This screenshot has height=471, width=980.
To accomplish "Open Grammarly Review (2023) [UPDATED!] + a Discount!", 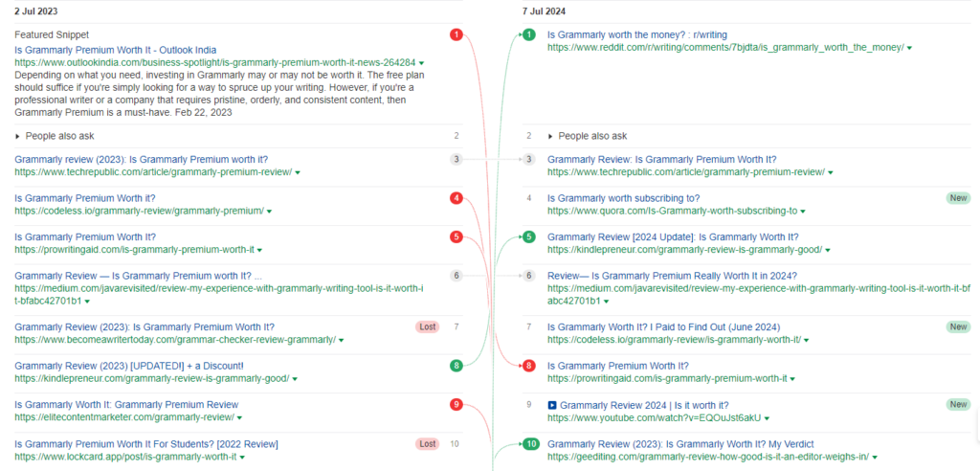I will 129,366.
